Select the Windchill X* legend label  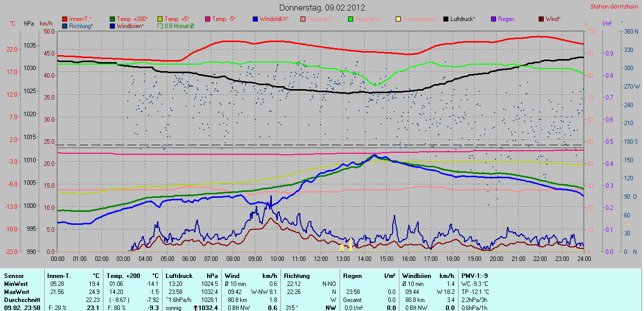tap(274, 19)
